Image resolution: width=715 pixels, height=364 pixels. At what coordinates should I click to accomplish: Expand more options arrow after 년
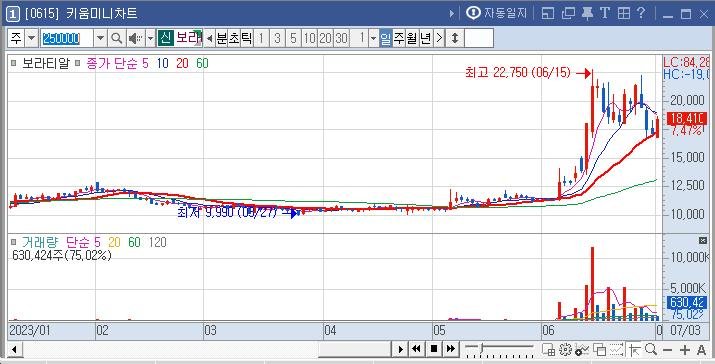pyautogui.click(x=439, y=38)
